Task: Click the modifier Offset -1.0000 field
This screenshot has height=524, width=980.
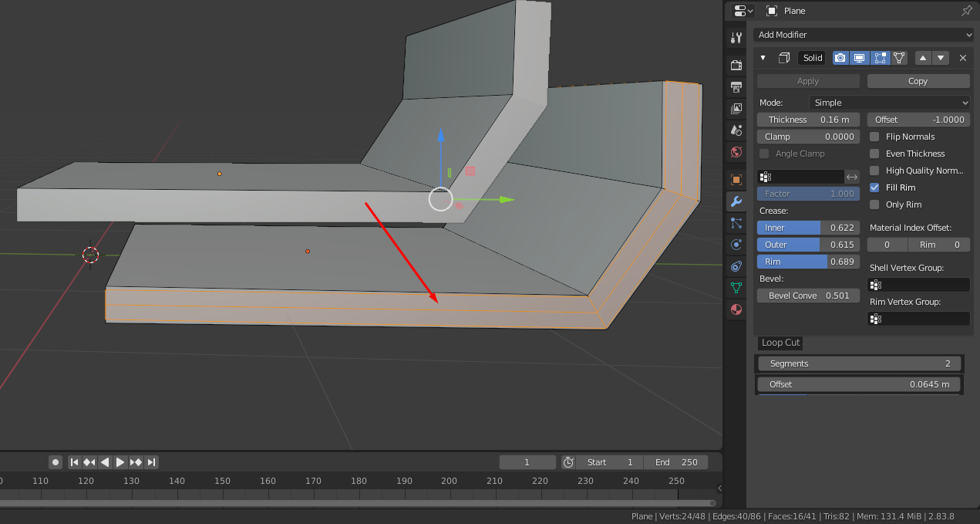Action: click(x=918, y=120)
